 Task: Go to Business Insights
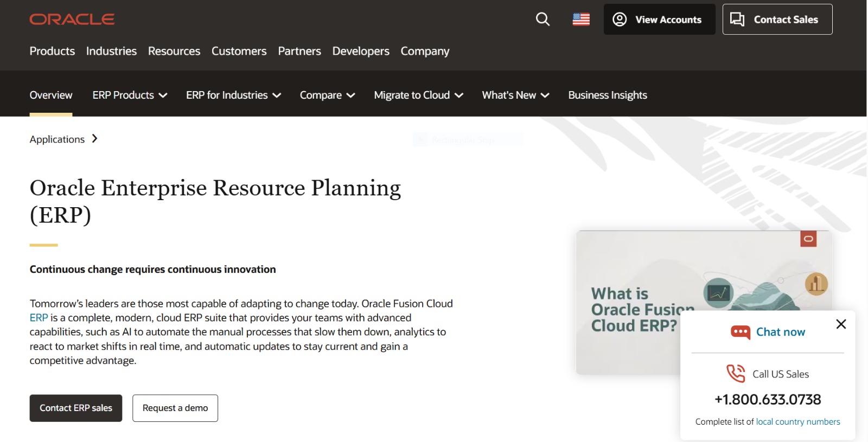pyautogui.click(x=608, y=95)
